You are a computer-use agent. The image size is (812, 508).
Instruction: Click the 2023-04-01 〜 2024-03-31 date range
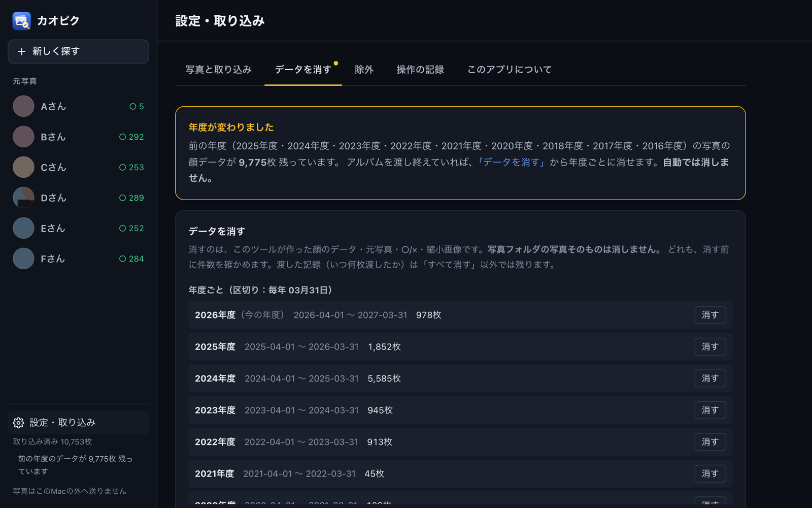pyautogui.click(x=301, y=410)
